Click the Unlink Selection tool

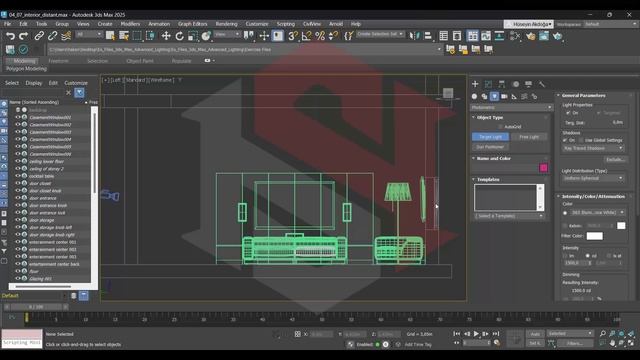click(52, 36)
